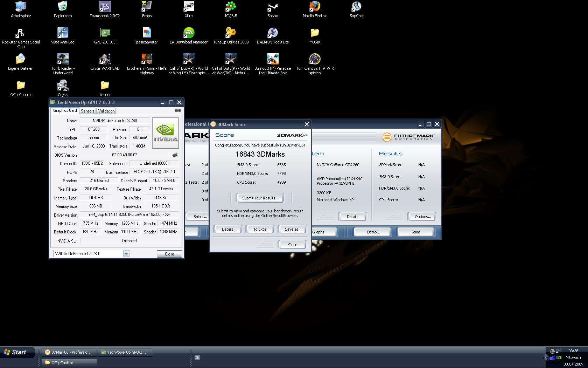Switch to the Validation tab
The height and width of the screenshot is (368, 588).
[106, 111]
